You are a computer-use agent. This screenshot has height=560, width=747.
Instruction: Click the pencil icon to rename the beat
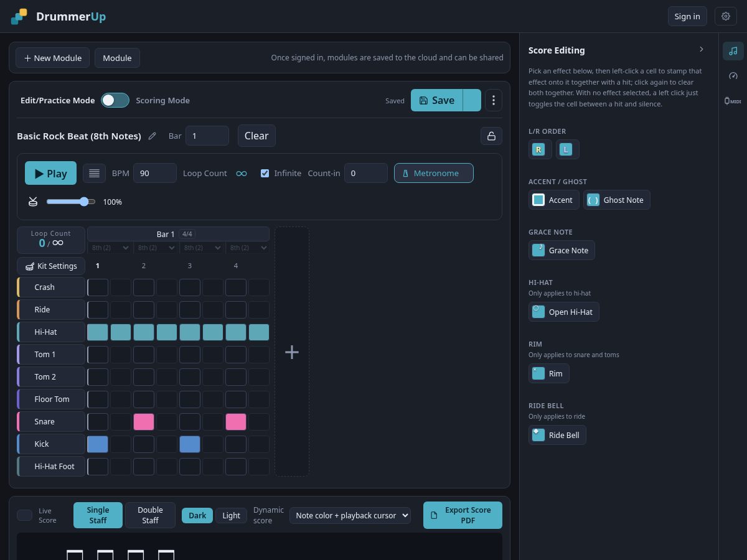pos(153,136)
